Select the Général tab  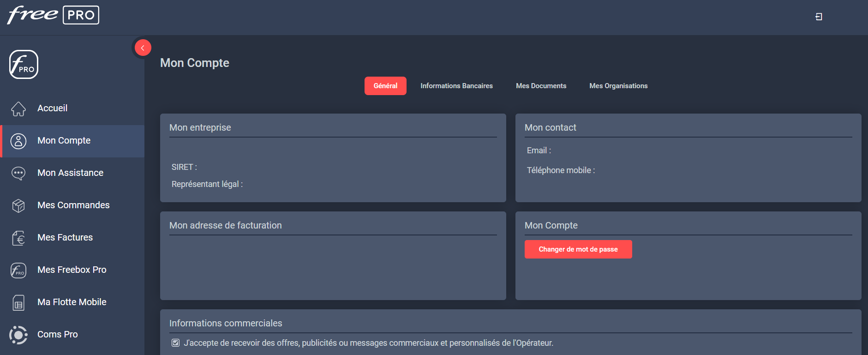pos(385,86)
